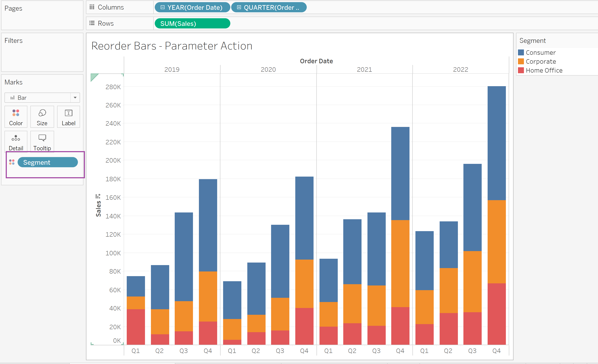Click the 2019 year column header

click(172, 69)
